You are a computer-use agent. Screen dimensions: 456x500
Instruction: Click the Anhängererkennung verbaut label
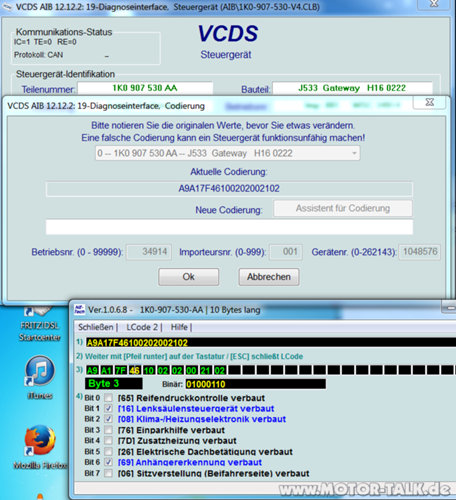190,462
